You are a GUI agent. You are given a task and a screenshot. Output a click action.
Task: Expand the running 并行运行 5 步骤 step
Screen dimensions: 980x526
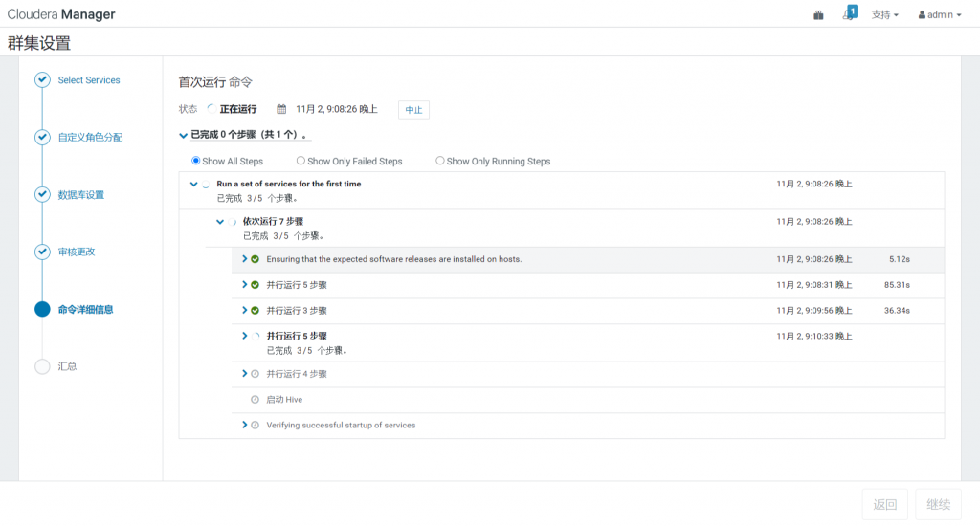coord(244,336)
